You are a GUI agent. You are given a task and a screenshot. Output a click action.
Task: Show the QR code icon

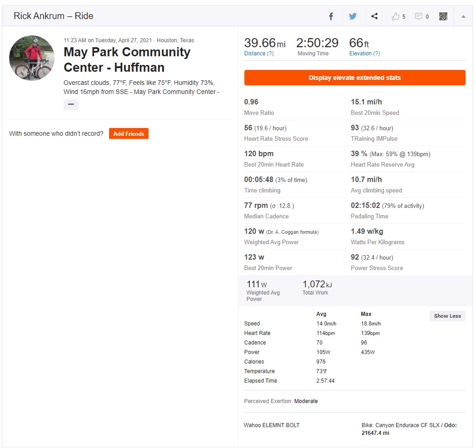(443, 16)
